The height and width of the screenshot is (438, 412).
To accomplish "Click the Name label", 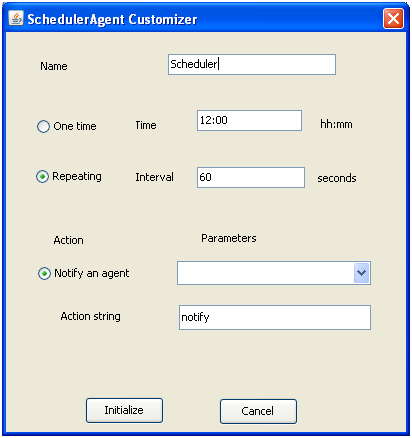I will (54, 66).
